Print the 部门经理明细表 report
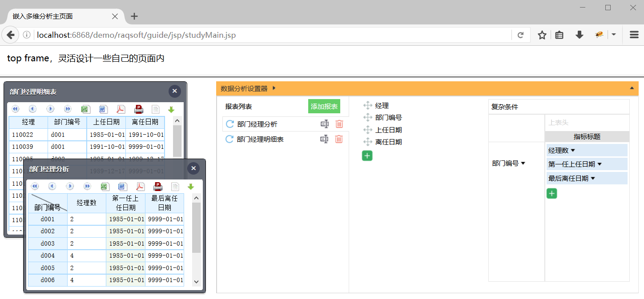The width and height of the screenshot is (644, 299). (x=138, y=109)
